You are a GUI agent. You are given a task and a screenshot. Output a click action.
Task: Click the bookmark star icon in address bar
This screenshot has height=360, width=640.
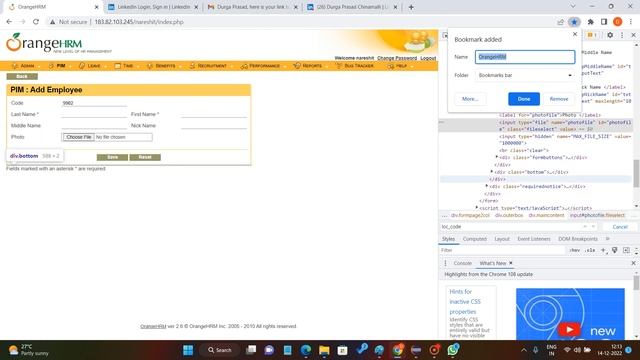pos(574,22)
